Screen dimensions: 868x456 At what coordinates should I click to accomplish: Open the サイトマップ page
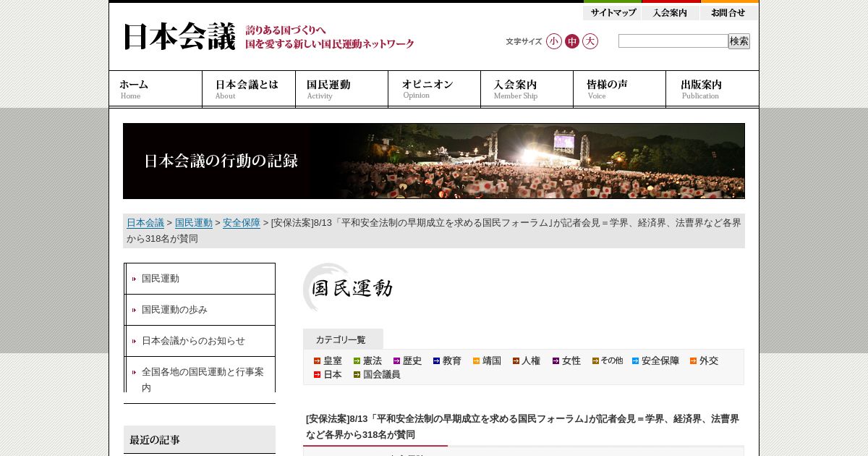point(613,12)
